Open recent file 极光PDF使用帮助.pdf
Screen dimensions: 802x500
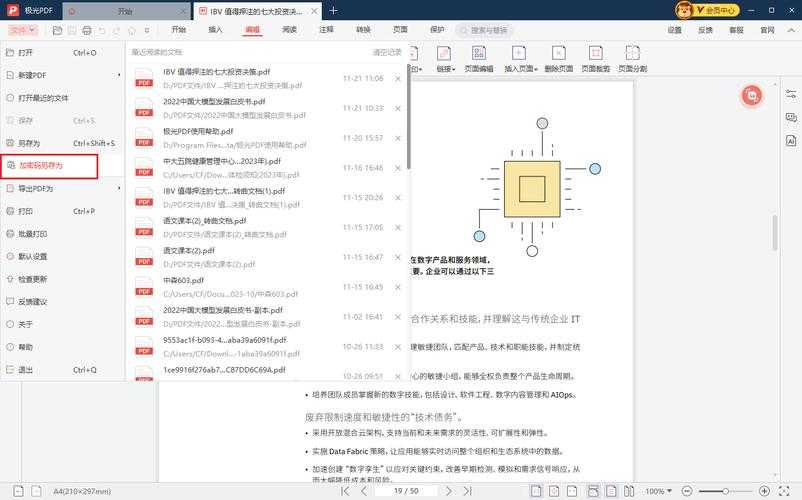(x=266, y=138)
